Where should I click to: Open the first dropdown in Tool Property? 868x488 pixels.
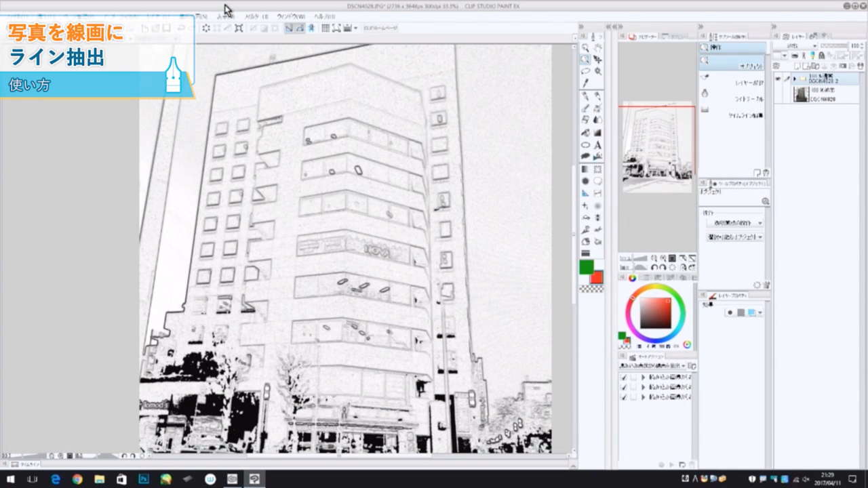click(734, 223)
